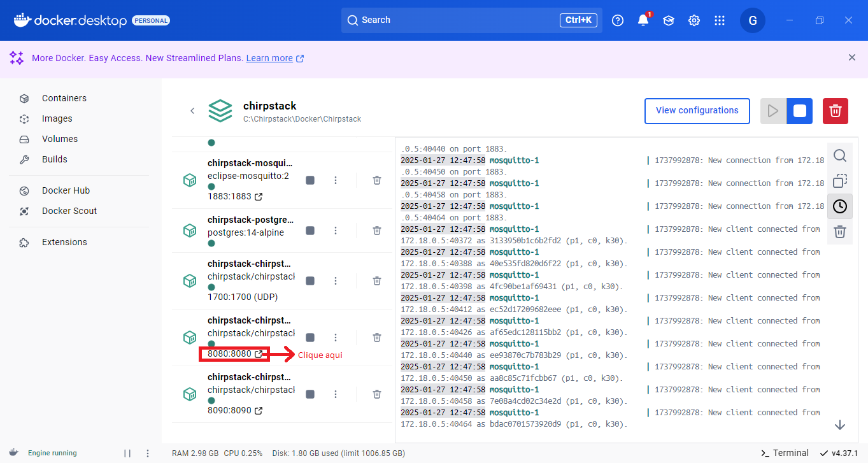Pause the Docker engine from the status bar
Image resolution: width=868 pixels, height=463 pixels.
click(127, 453)
